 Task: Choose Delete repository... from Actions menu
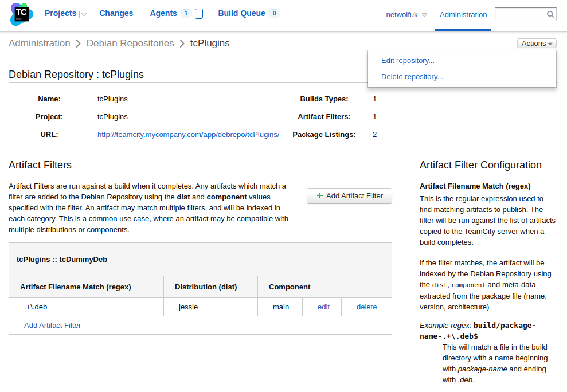tap(412, 77)
